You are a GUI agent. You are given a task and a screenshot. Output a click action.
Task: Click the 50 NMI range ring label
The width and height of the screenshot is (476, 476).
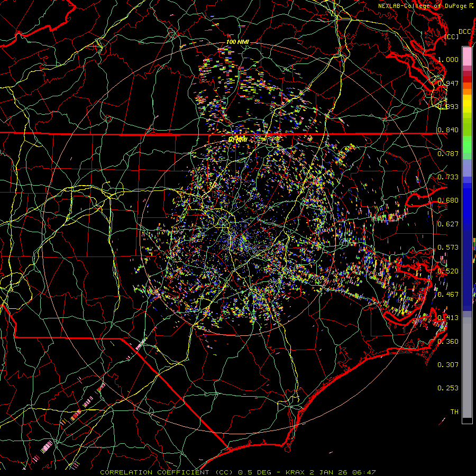pos(237,140)
